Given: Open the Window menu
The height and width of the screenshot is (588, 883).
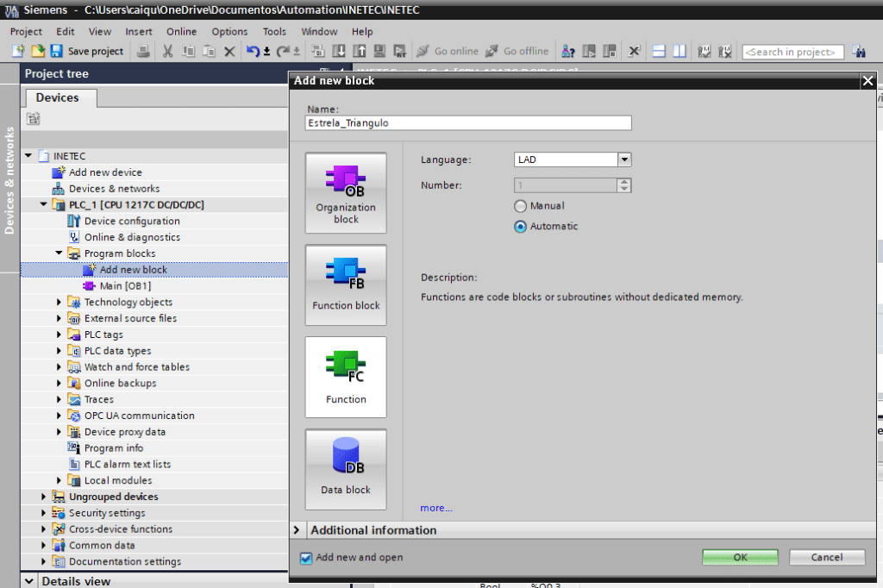Looking at the screenshot, I should 319,32.
